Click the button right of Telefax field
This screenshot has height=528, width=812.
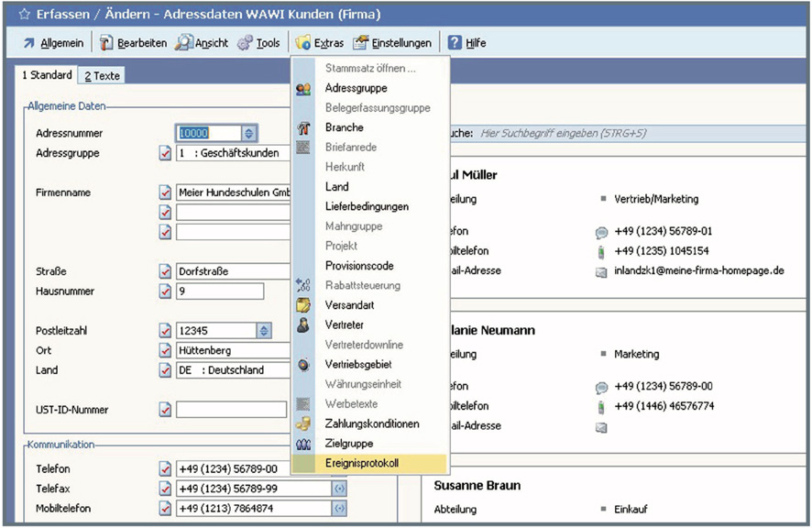(x=339, y=489)
